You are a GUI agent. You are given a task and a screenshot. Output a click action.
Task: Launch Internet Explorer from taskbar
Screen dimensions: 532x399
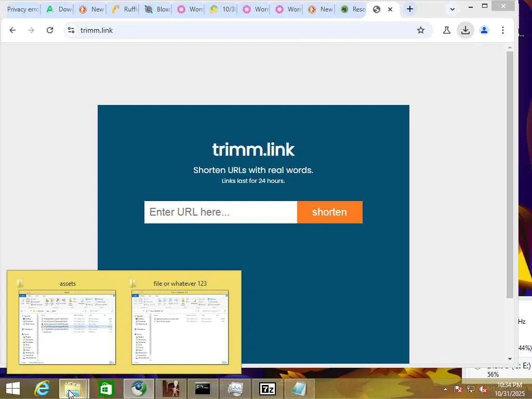(x=42, y=389)
